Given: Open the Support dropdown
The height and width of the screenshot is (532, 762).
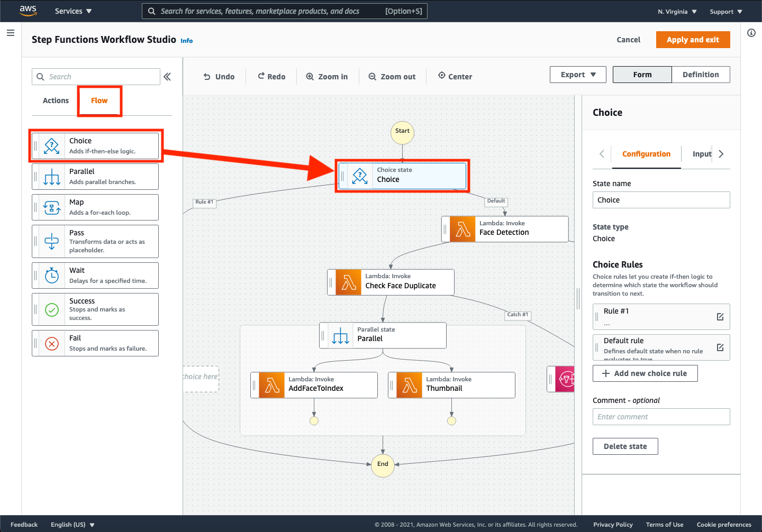Looking at the screenshot, I should point(726,12).
